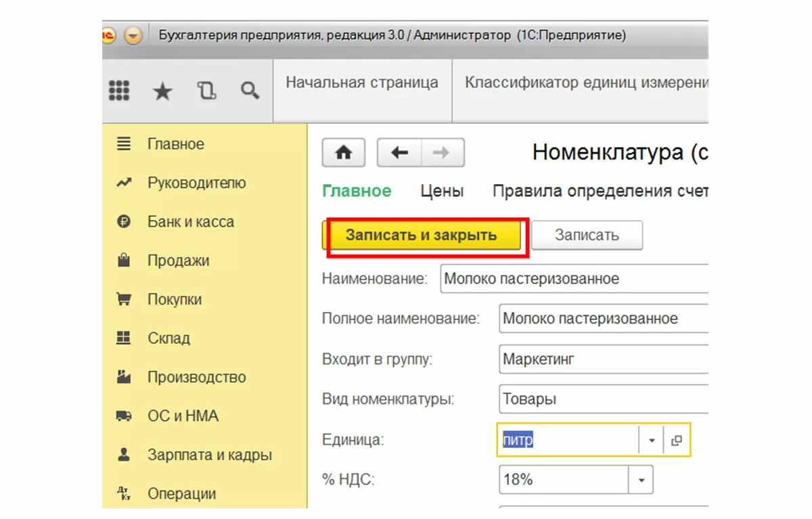Open the Единица item with open button
The height and width of the screenshot is (519, 812).
coord(677,441)
